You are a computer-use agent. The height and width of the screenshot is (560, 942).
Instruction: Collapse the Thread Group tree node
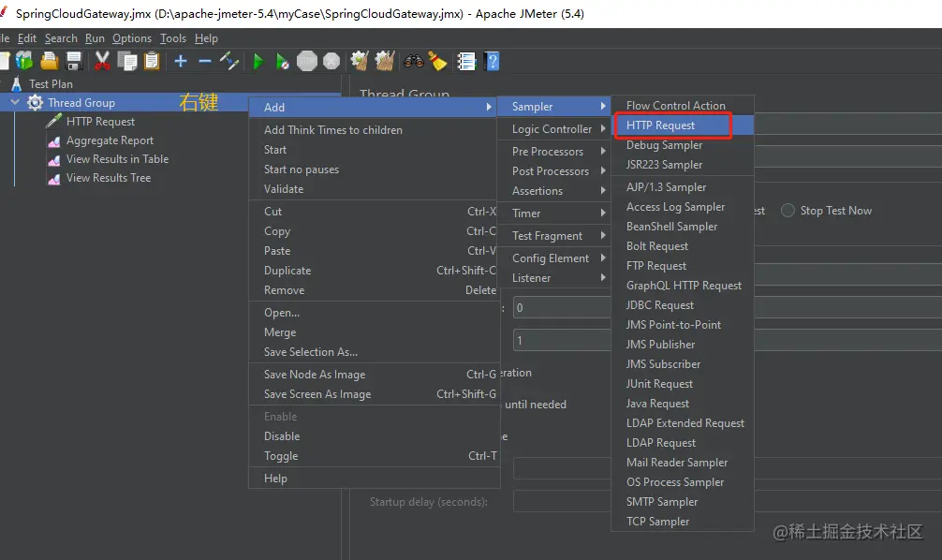click(16, 103)
